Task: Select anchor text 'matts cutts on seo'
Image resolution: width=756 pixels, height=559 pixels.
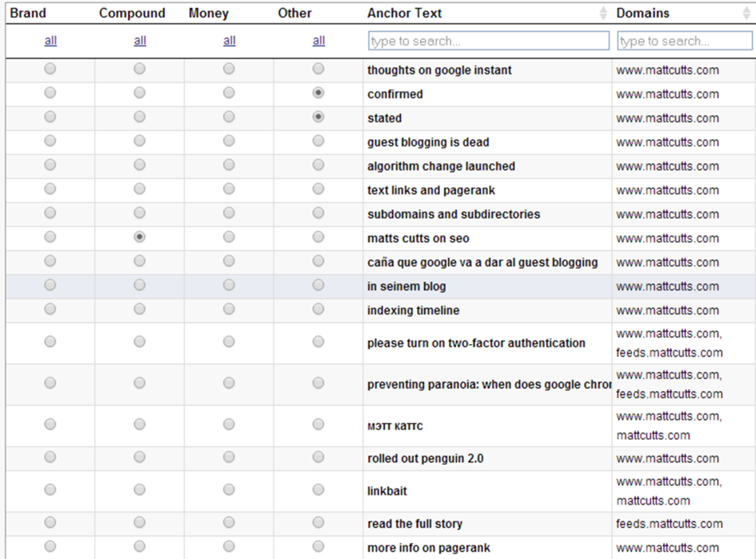Action: click(418, 238)
